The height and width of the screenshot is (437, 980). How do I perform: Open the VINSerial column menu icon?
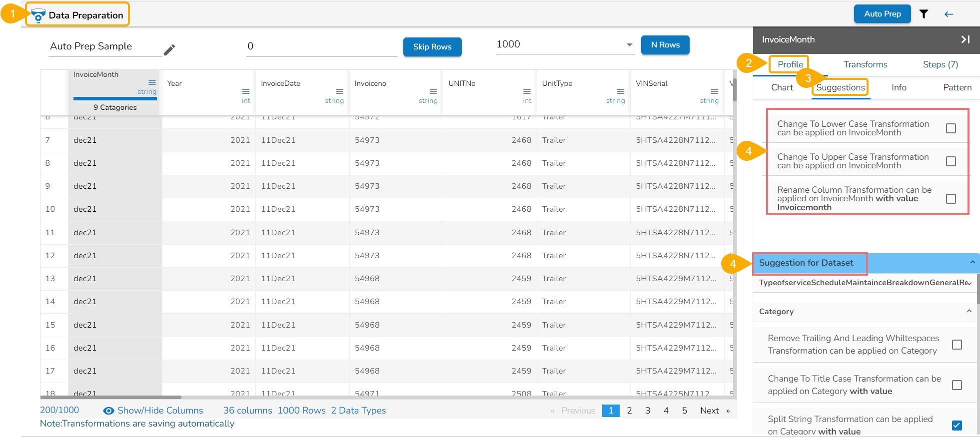pyautogui.click(x=714, y=91)
